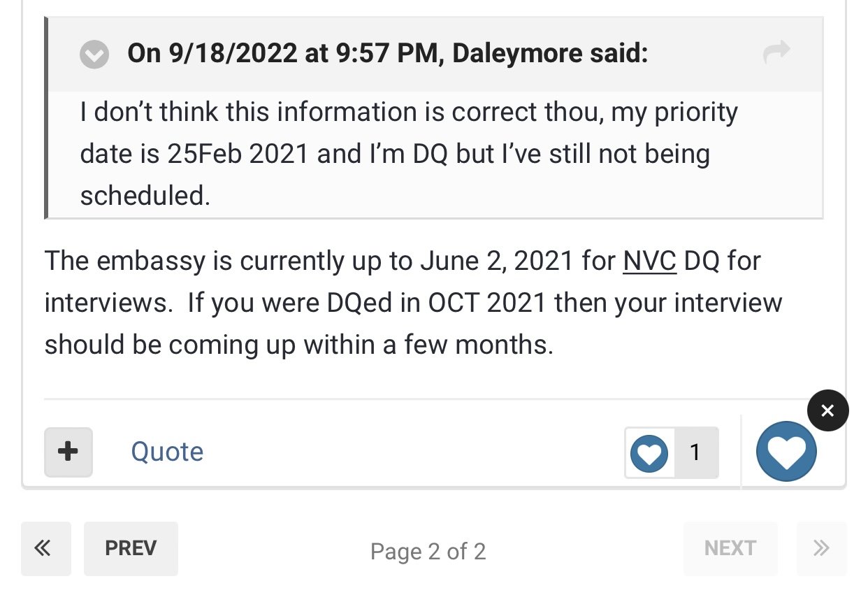
Task: Click the go-to-original-post arrow in the quote header
Action: tap(776, 52)
